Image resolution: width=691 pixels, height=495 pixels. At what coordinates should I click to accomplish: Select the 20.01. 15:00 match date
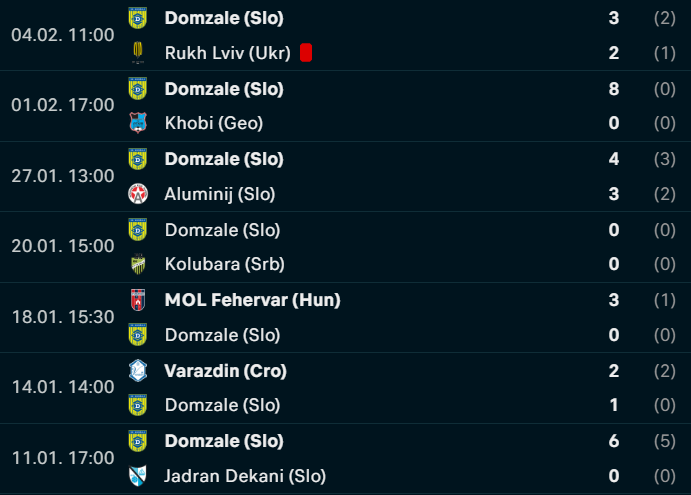(x=63, y=246)
